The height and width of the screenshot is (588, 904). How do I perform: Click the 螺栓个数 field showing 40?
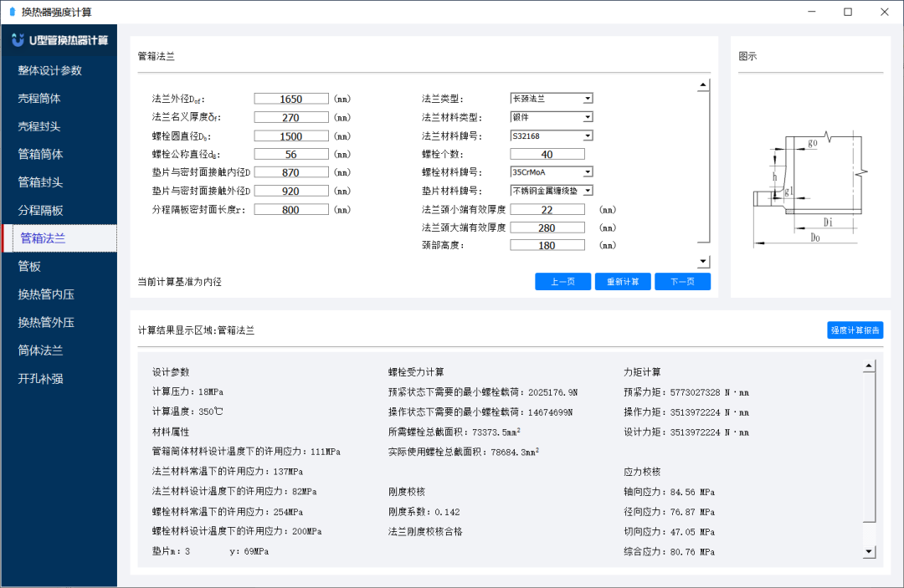pyautogui.click(x=547, y=155)
